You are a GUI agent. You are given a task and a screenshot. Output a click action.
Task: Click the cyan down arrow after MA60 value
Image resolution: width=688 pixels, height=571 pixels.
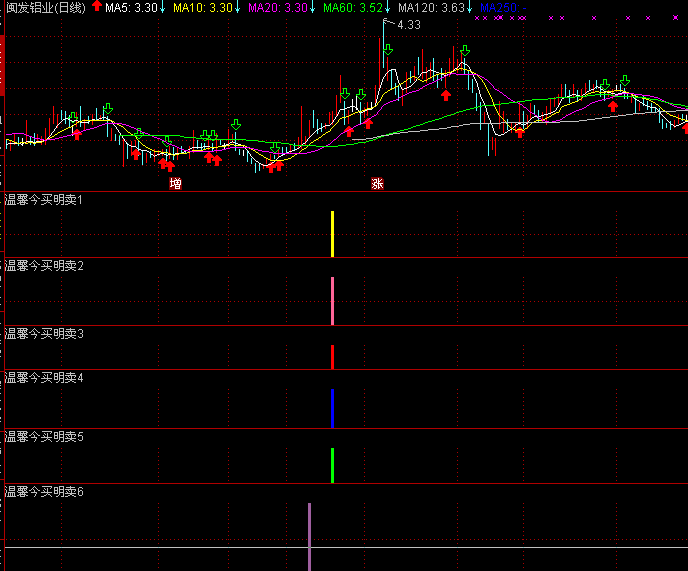click(387, 7)
